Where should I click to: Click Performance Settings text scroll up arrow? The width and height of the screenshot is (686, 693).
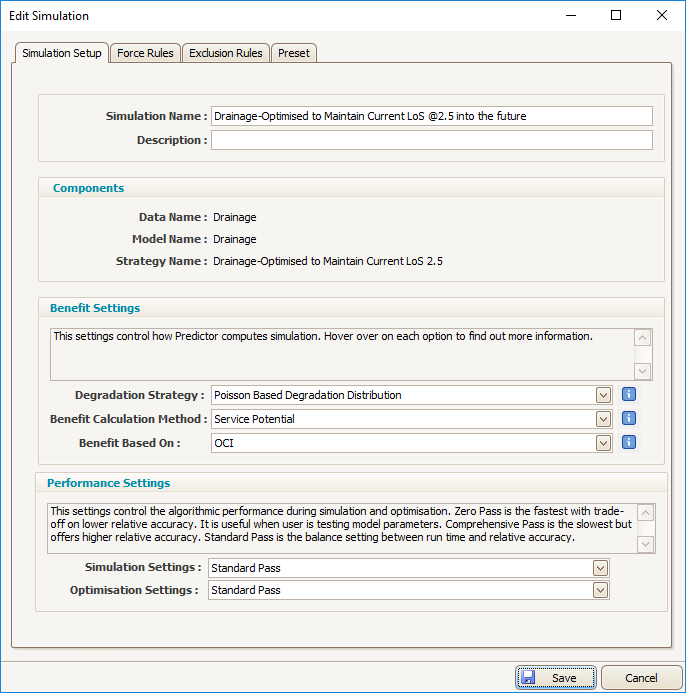[645, 513]
